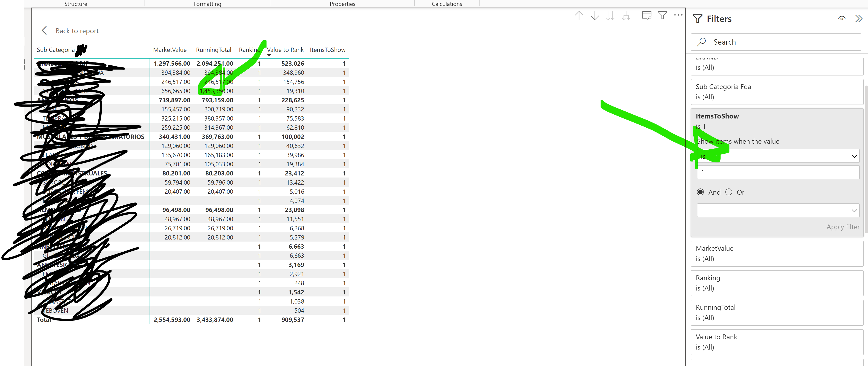868x366 pixels.
Task: Select the Or radio button
Action: (x=729, y=192)
